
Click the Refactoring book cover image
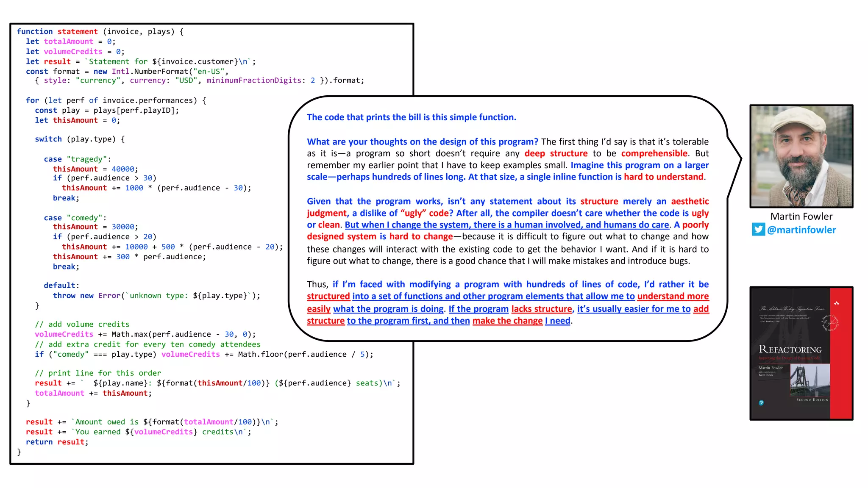[801, 353]
